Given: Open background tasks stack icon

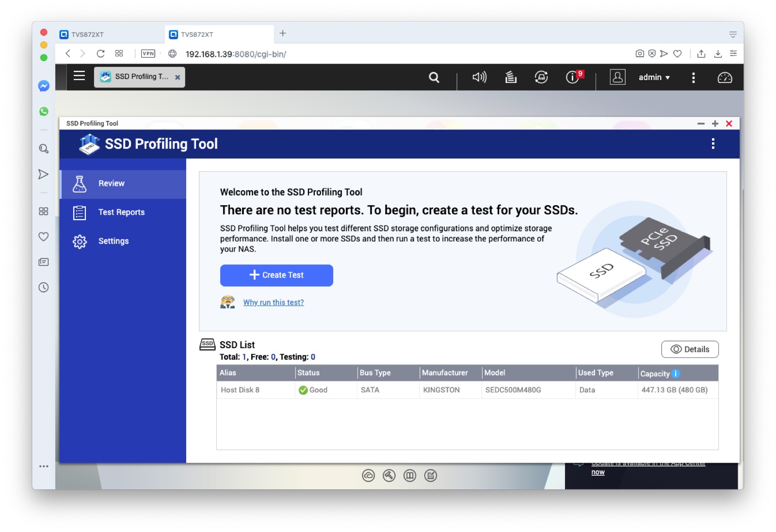Looking at the screenshot, I should tap(511, 77).
